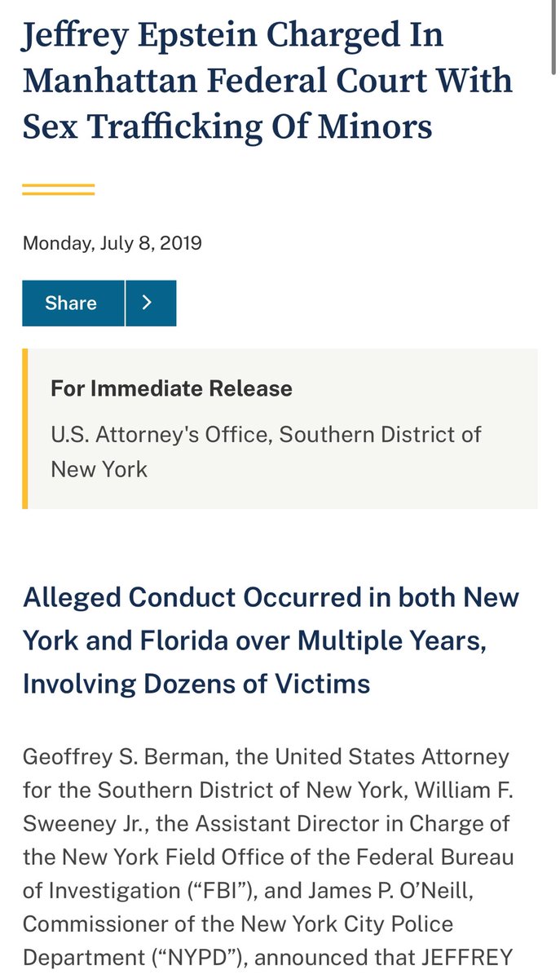Click 'Involving Dozens of Victims' subheading line
The height and width of the screenshot is (979, 560).
[196, 684]
